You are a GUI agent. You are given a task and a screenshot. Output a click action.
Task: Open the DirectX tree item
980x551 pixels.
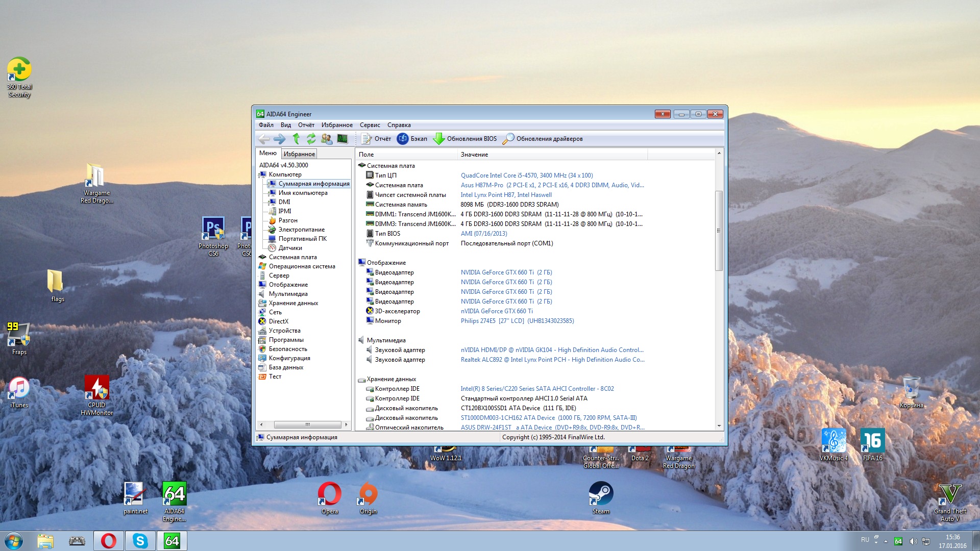click(x=278, y=321)
